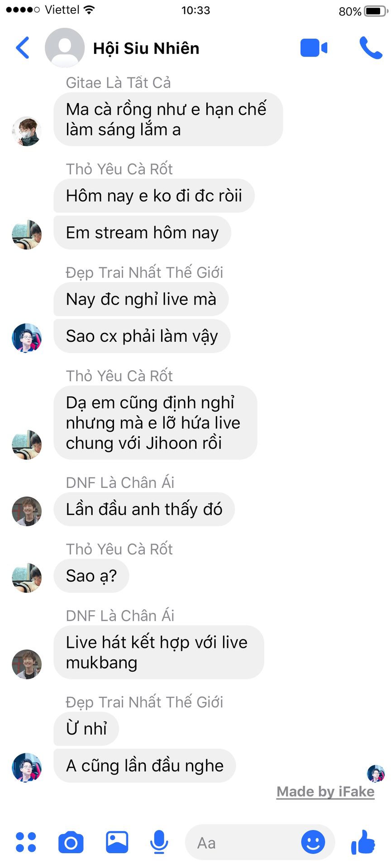Viewport: 391px width, 868px height.
Task: Tap the 'A cũng lần đầu nghe' message
Action: click(x=145, y=766)
